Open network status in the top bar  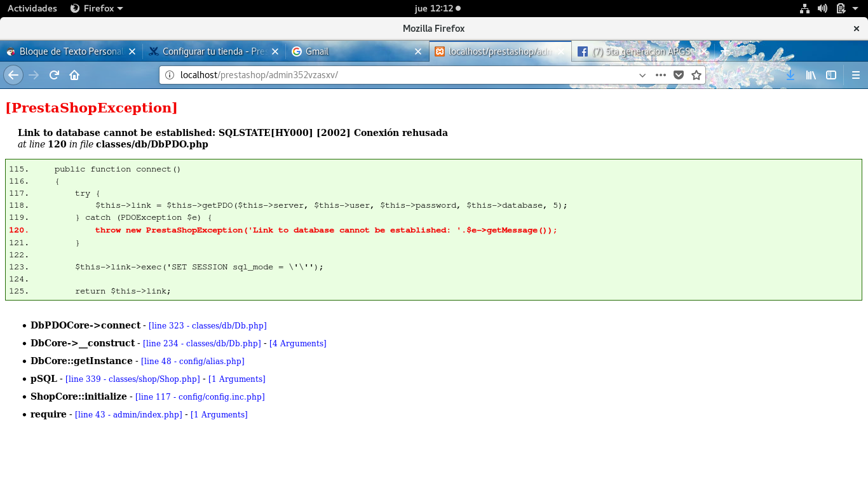coord(804,8)
